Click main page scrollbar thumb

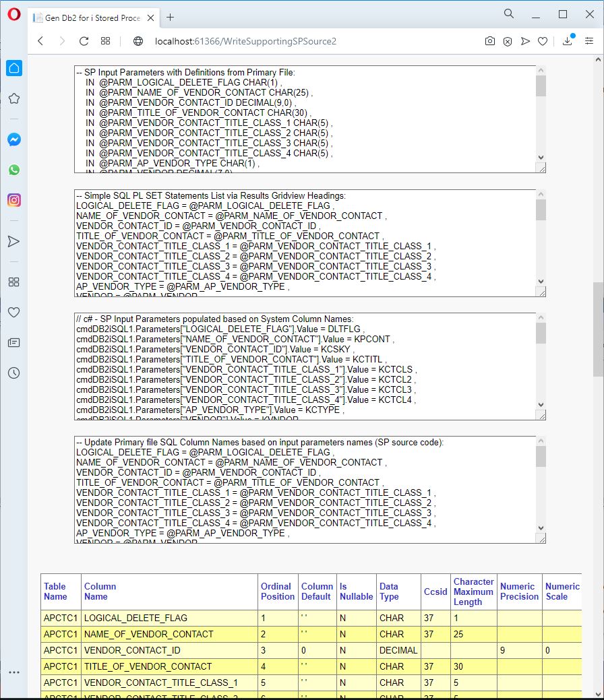pyautogui.click(x=598, y=329)
